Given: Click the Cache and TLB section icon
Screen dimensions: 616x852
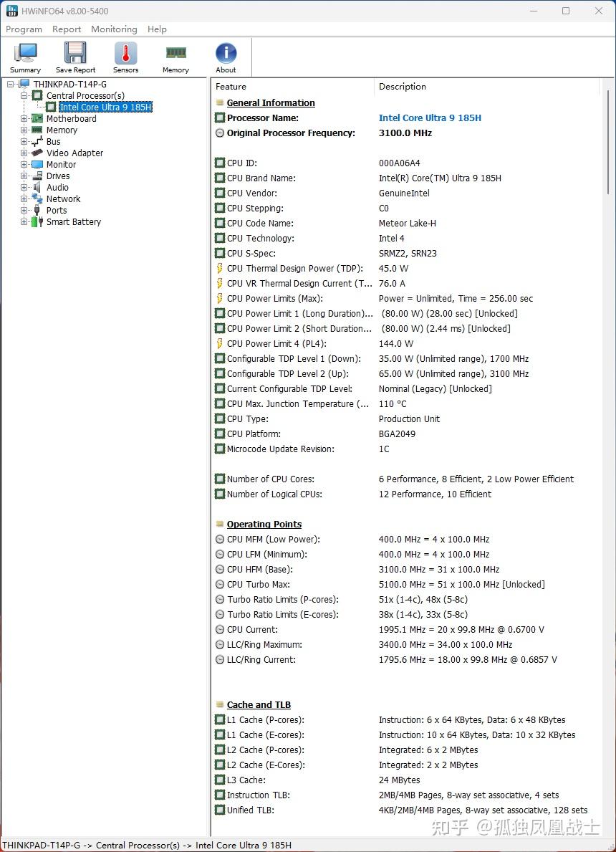Looking at the screenshot, I should [219, 705].
